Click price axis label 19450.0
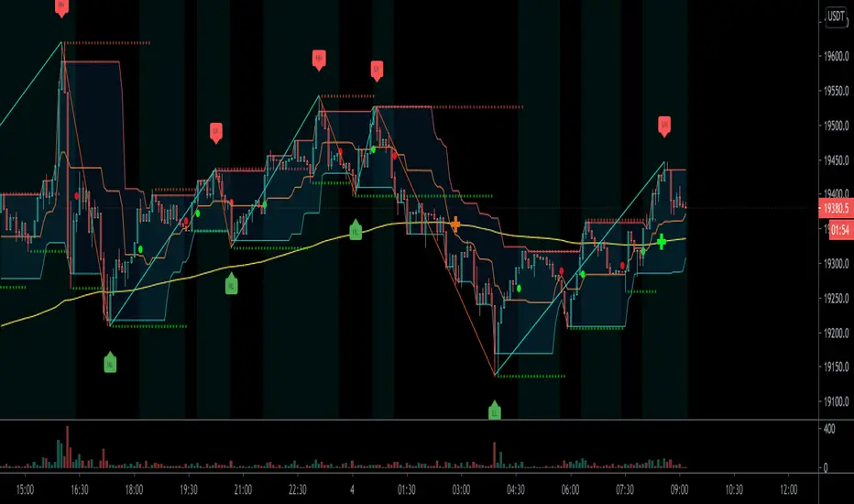The image size is (854, 504). point(836,160)
